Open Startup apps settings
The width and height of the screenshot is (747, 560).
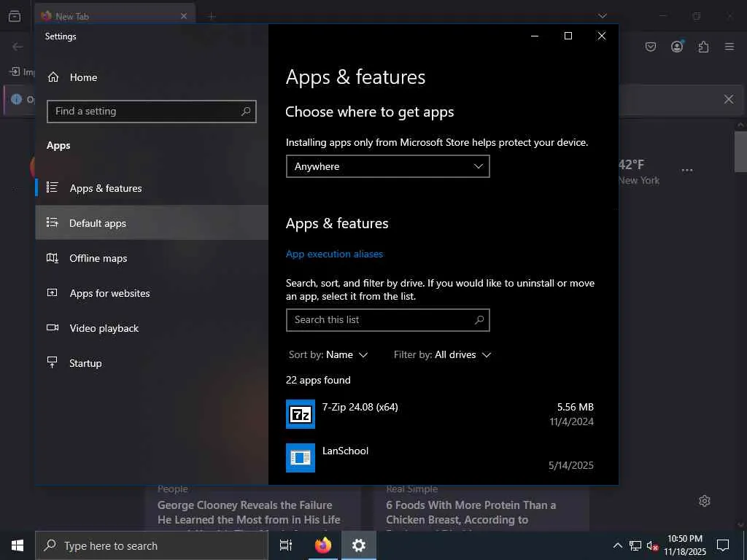152,363
